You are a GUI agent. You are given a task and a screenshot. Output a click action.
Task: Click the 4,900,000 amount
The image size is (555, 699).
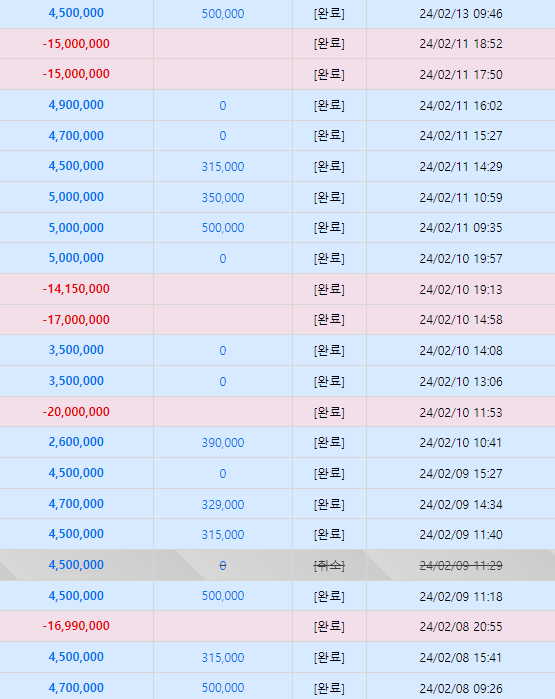pyautogui.click(x=76, y=105)
